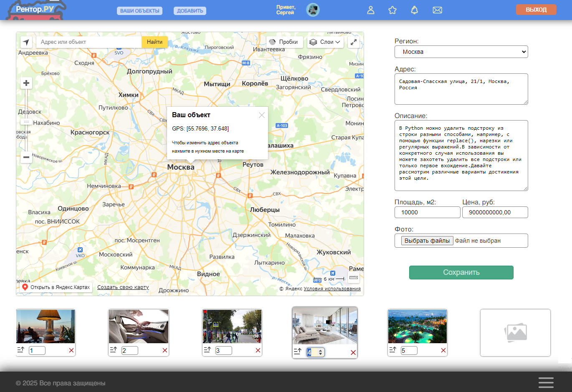This screenshot has width=572, height=392.
Task: Save the listing with 'Сохранить'
Action: coord(461,272)
